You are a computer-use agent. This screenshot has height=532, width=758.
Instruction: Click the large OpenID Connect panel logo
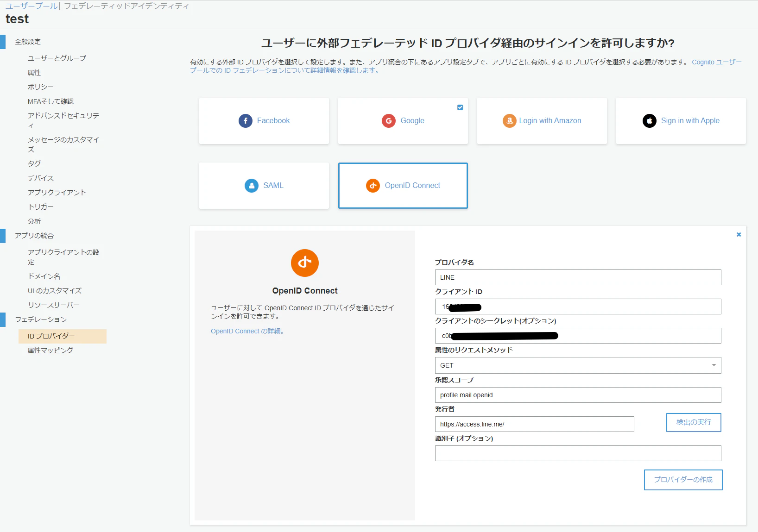tap(305, 263)
